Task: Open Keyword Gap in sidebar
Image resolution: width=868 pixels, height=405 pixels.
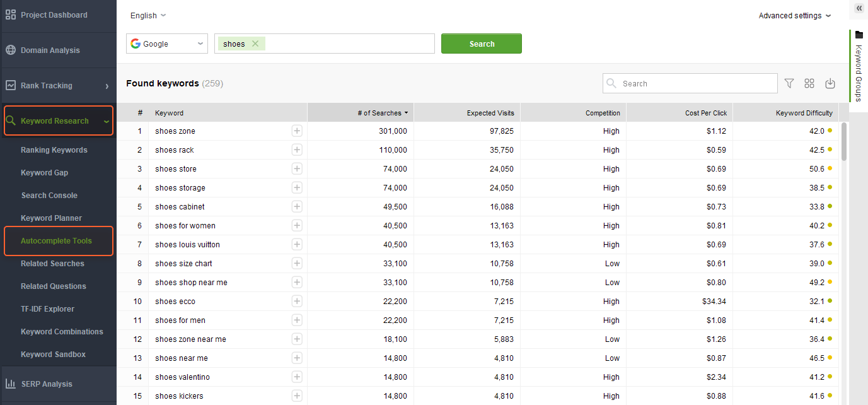Action: point(45,173)
